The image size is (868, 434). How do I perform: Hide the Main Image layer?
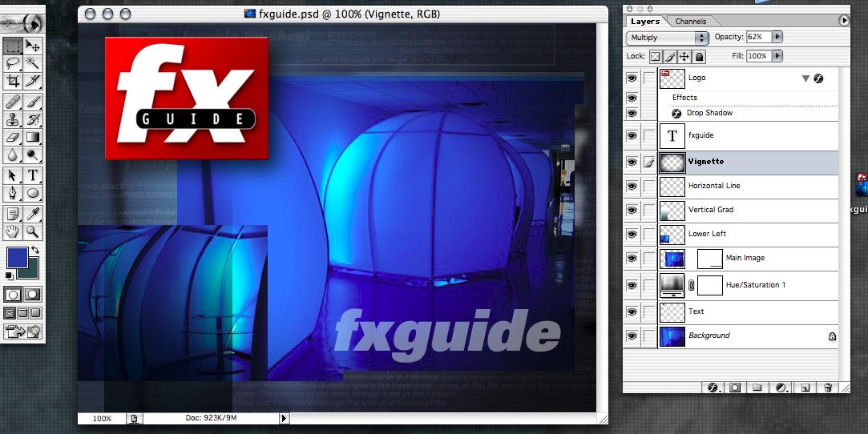click(x=632, y=258)
